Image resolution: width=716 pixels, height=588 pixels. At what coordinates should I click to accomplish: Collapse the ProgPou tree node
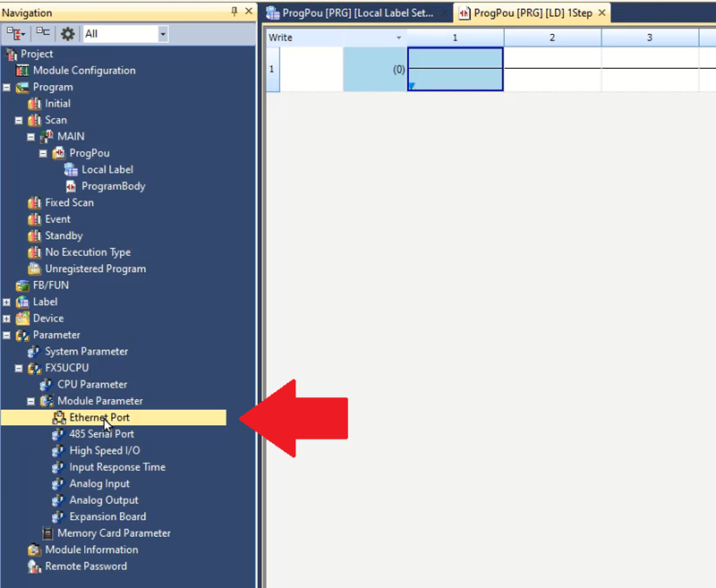(x=43, y=153)
